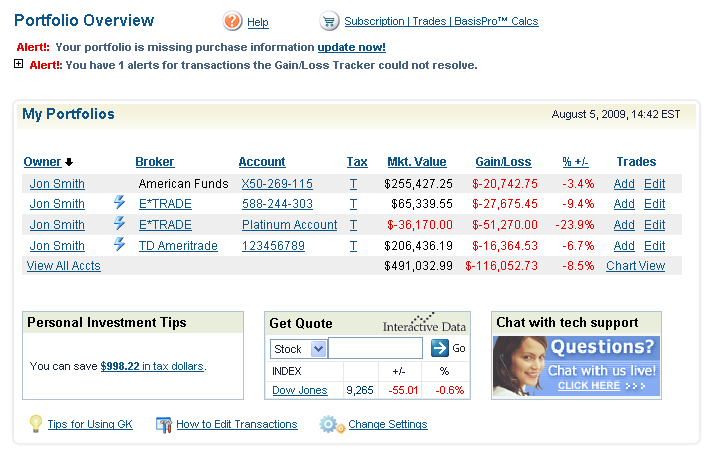Click the American Funds broker text
Screen dimensions: 715x456
coord(183,184)
